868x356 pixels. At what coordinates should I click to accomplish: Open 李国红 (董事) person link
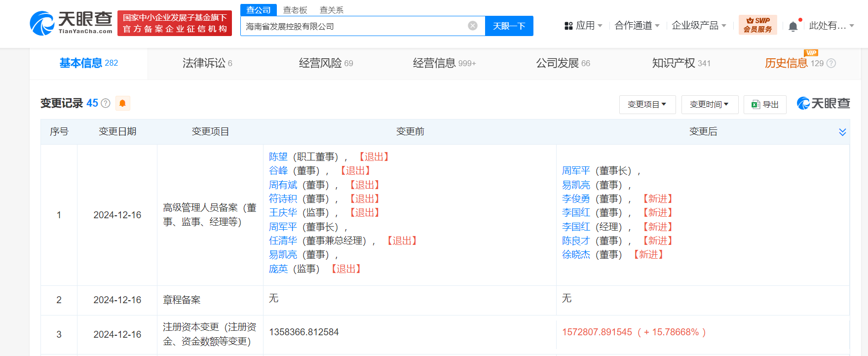point(576,212)
